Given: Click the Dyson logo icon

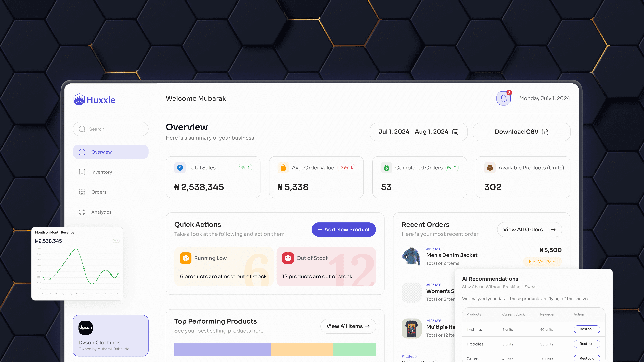Looking at the screenshot, I should point(86,327).
